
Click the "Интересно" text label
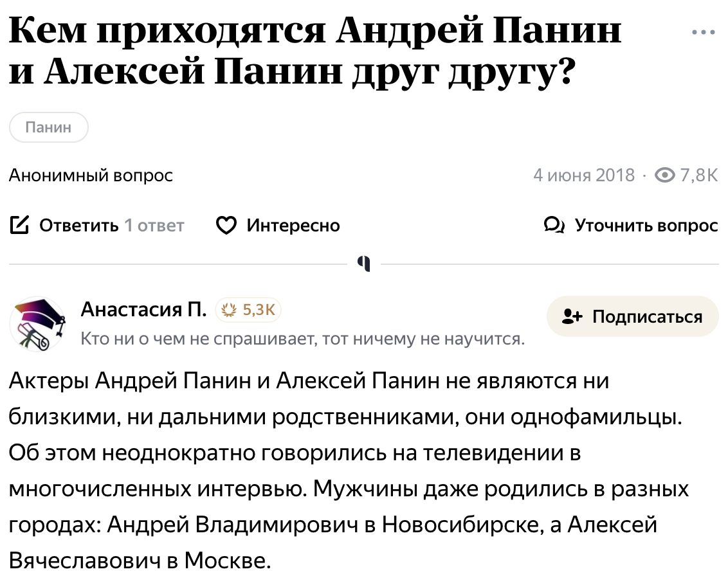click(x=293, y=226)
